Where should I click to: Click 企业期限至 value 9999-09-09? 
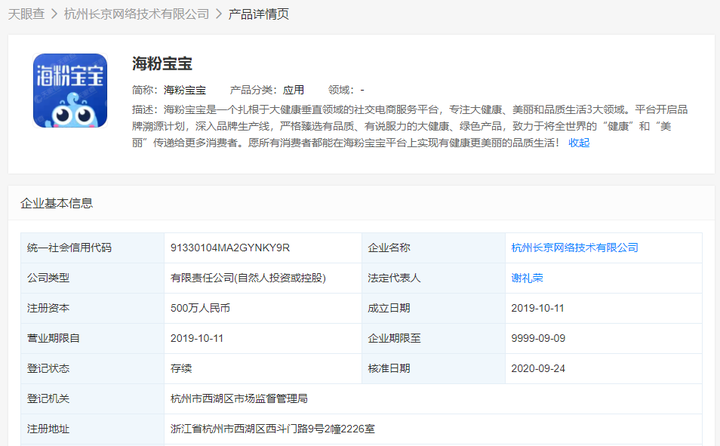(538, 339)
